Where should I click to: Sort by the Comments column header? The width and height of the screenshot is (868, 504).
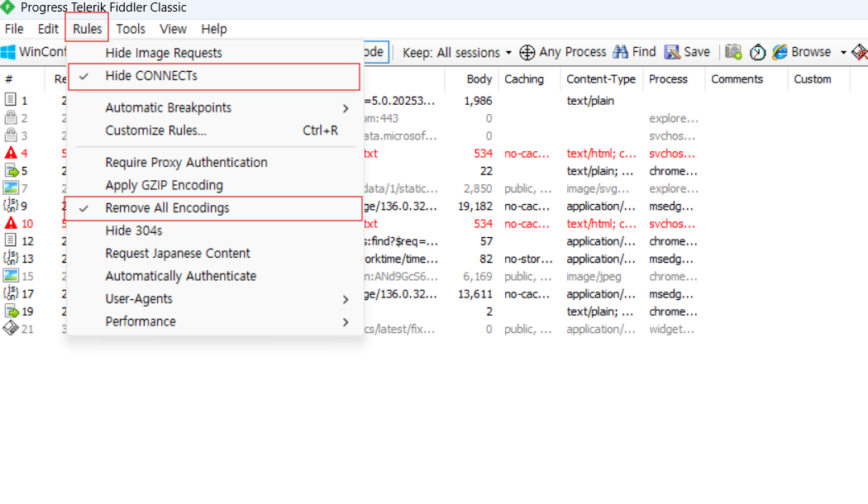coord(746,79)
